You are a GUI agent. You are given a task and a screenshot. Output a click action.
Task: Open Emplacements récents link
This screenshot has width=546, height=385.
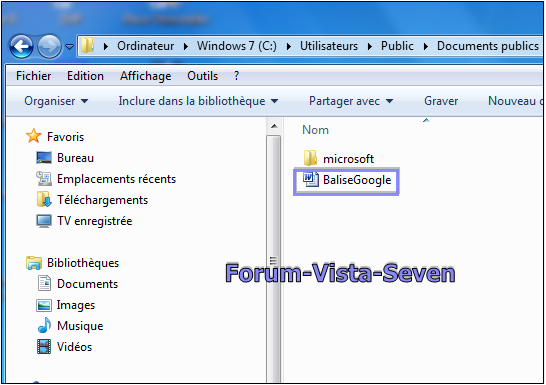[117, 179]
